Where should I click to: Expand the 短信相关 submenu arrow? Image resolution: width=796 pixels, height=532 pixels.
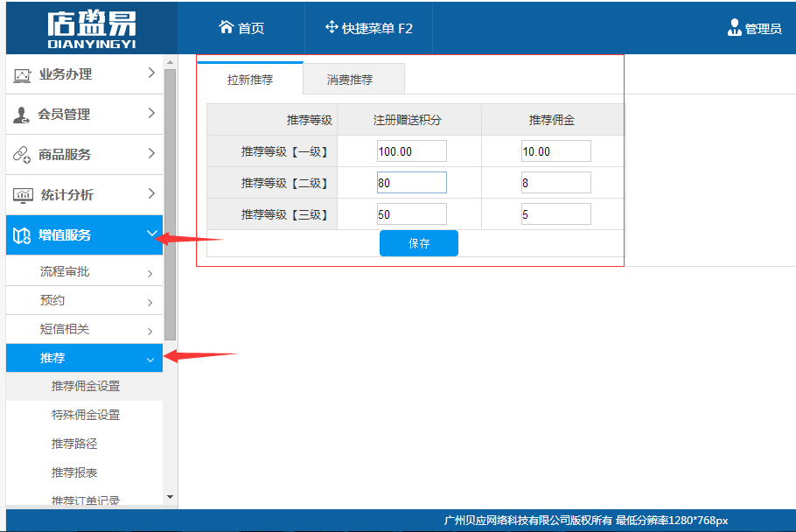click(x=150, y=332)
